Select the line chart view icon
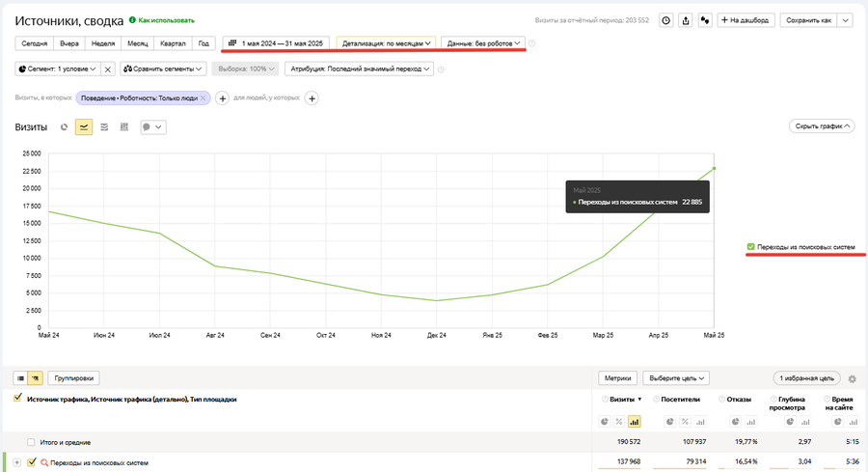This screenshot has width=868, height=472. coord(84,126)
